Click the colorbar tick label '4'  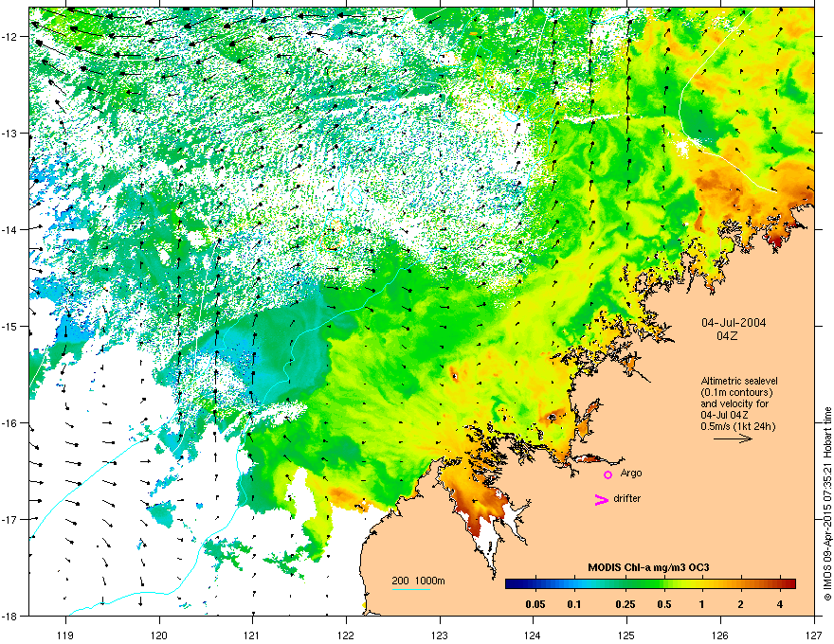click(x=779, y=604)
